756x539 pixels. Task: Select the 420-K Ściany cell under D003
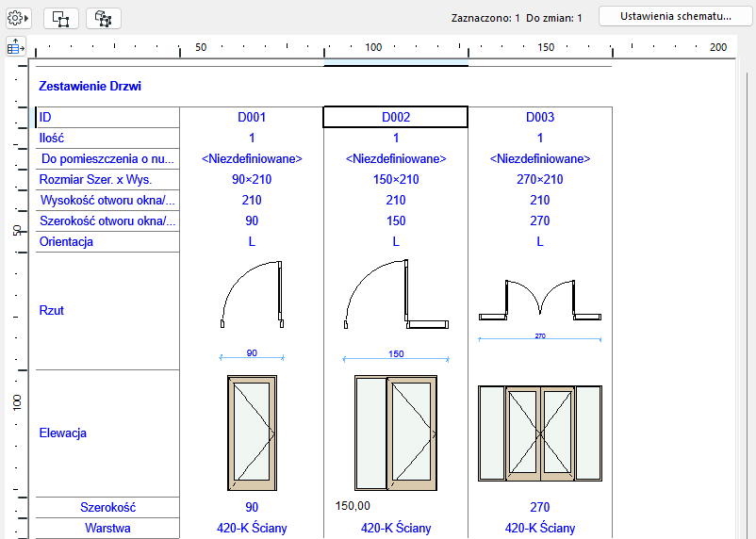click(540, 528)
